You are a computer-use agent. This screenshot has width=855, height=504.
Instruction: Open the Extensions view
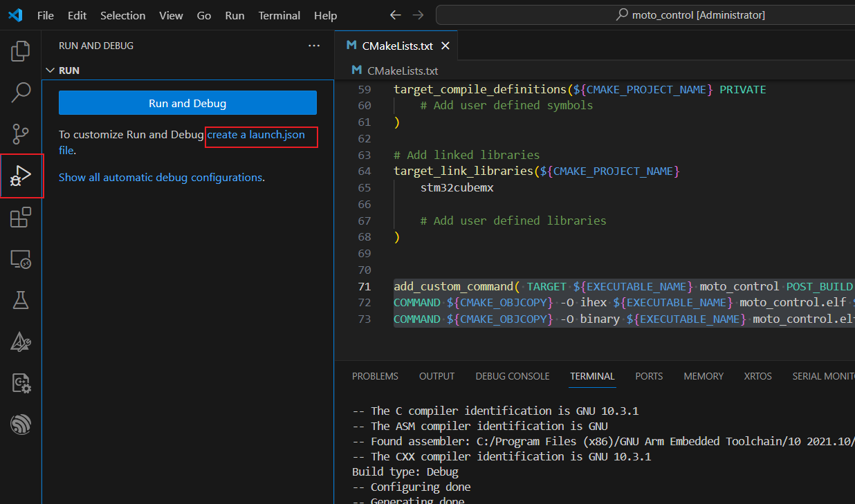[x=20, y=217]
